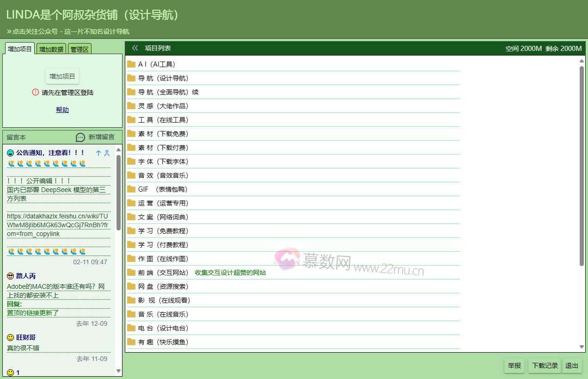Click the new message speech bubble icon

[80, 137]
